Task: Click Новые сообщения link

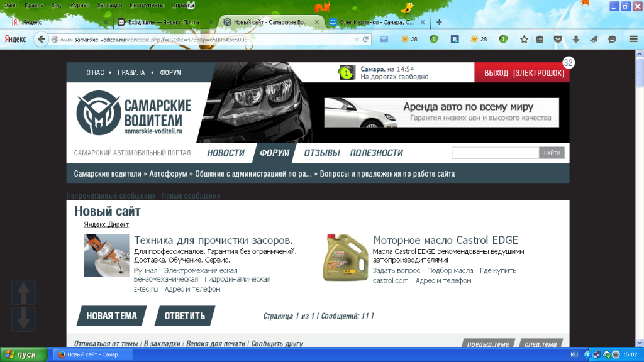Action: pyautogui.click(x=191, y=196)
